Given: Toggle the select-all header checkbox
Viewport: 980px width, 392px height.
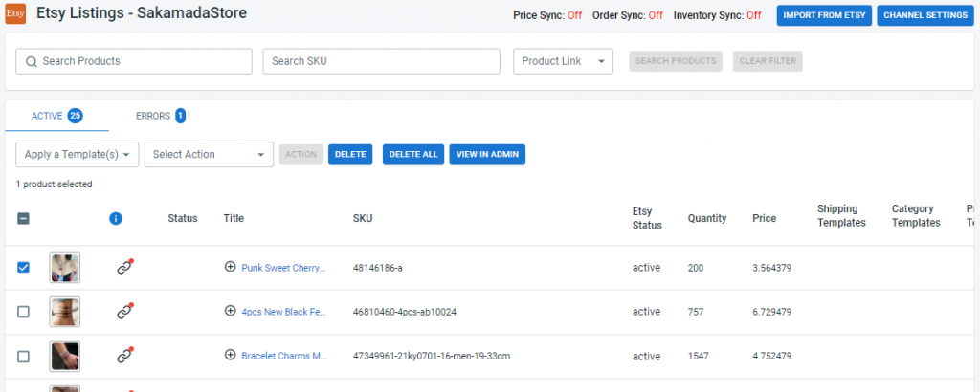Looking at the screenshot, I should 23,219.
